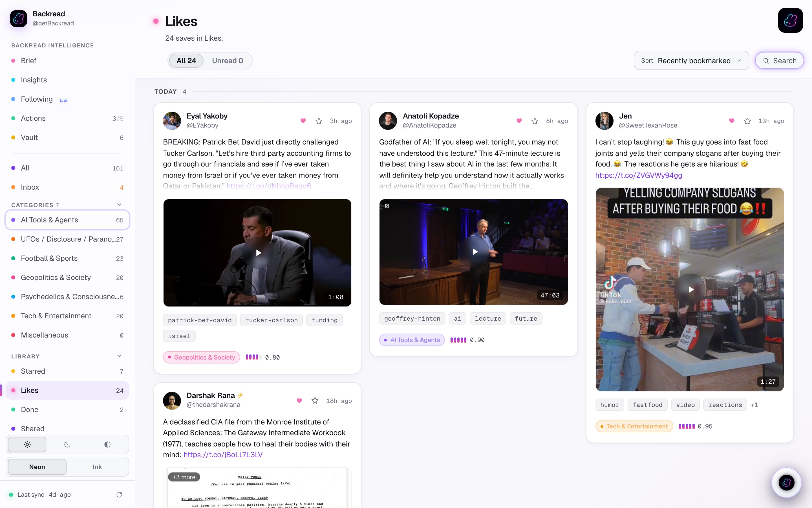This screenshot has width=812, height=508.
Task: Unlike the Jen post heart
Action: [x=731, y=121]
